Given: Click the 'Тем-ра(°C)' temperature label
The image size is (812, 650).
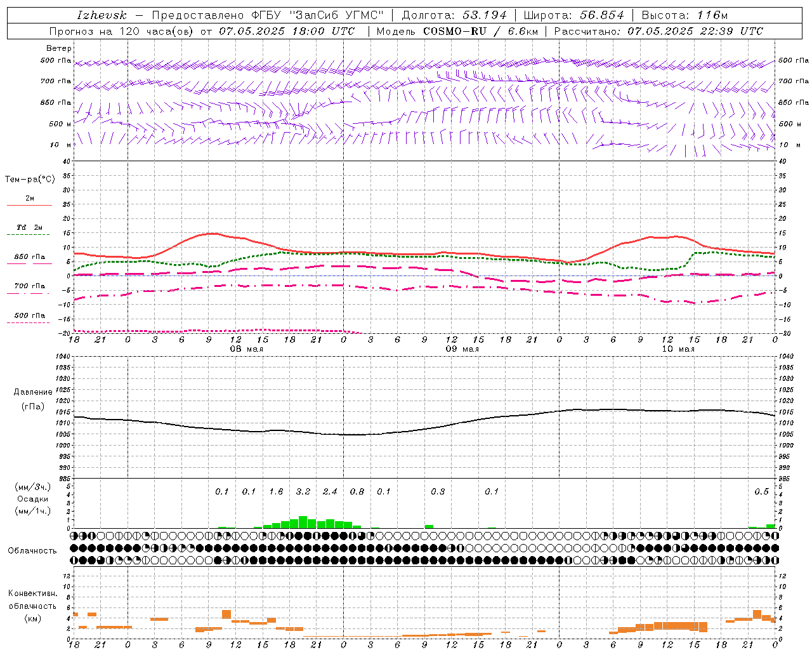Looking at the screenshot, I should 30,180.
